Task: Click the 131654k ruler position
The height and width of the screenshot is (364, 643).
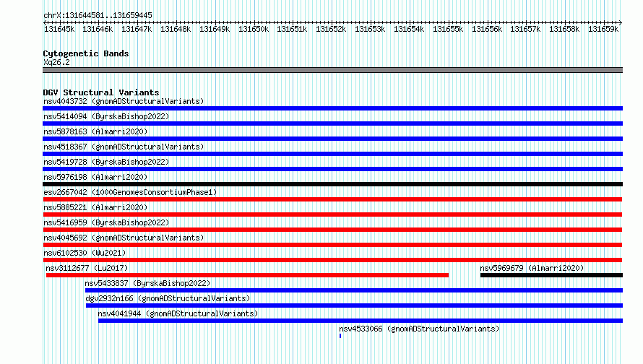Action: point(409,29)
